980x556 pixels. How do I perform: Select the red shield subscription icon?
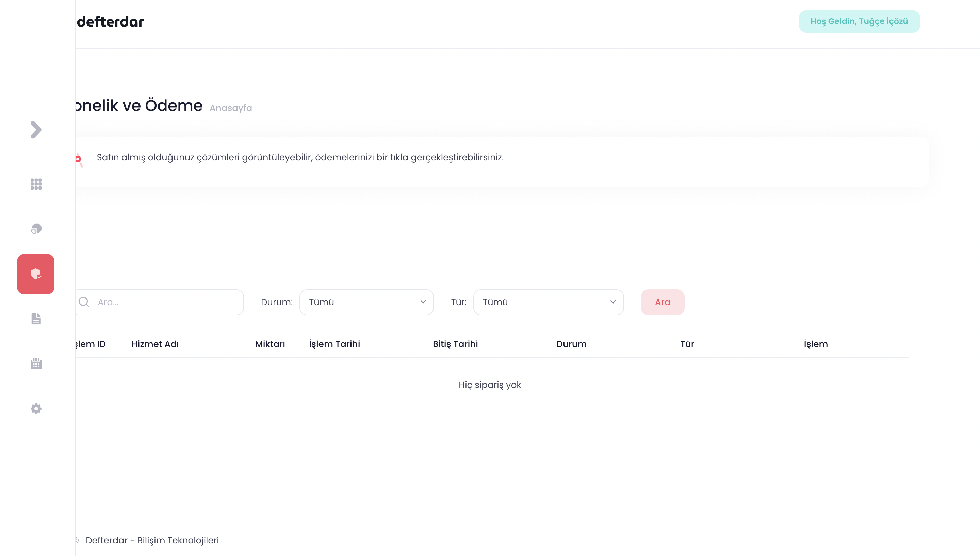(36, 274)
